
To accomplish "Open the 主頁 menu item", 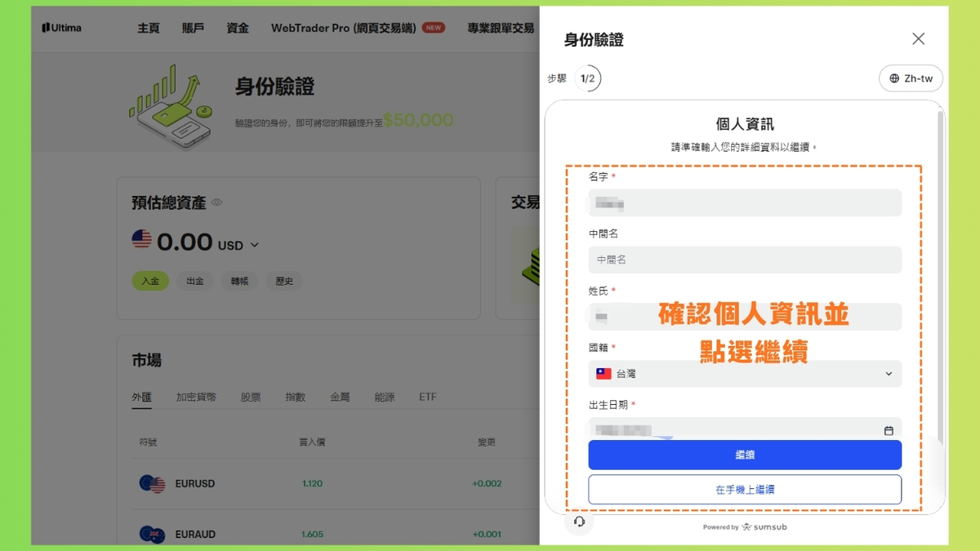I will (x=149, y=28).
